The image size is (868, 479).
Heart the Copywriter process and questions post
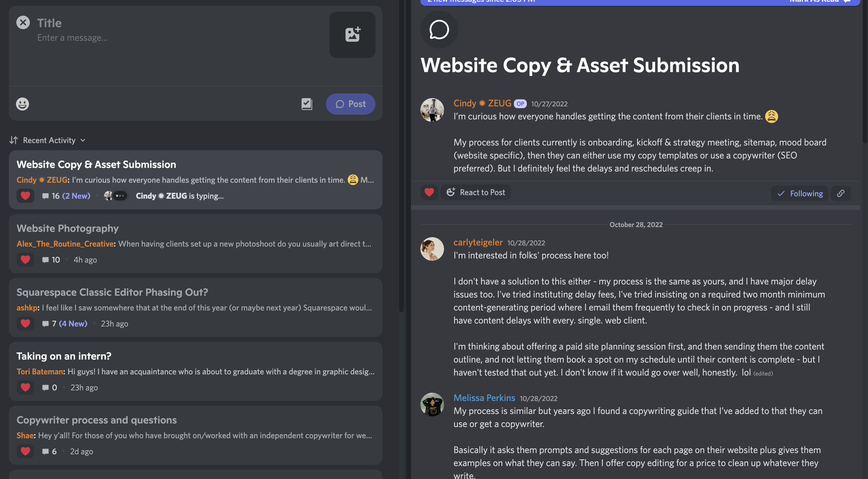(25, 451)
